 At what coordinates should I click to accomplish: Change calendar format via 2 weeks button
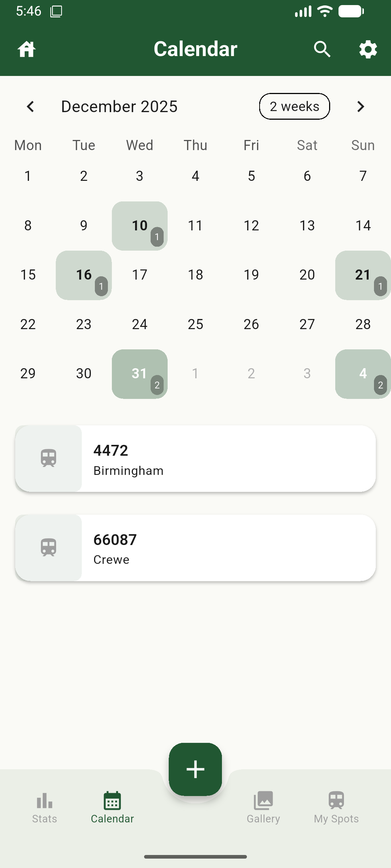coord(294,107)
